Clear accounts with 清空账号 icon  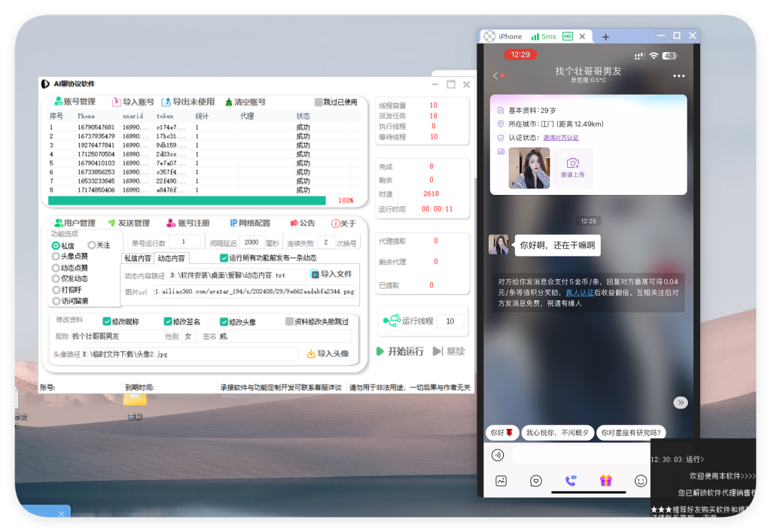[228, 102]
